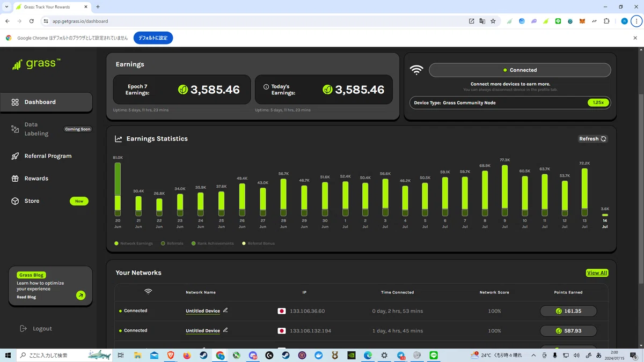The width and height of the screenshot is (644, 362).
Task: Open the Chrome three-dot menu
Action: [636, 21]
